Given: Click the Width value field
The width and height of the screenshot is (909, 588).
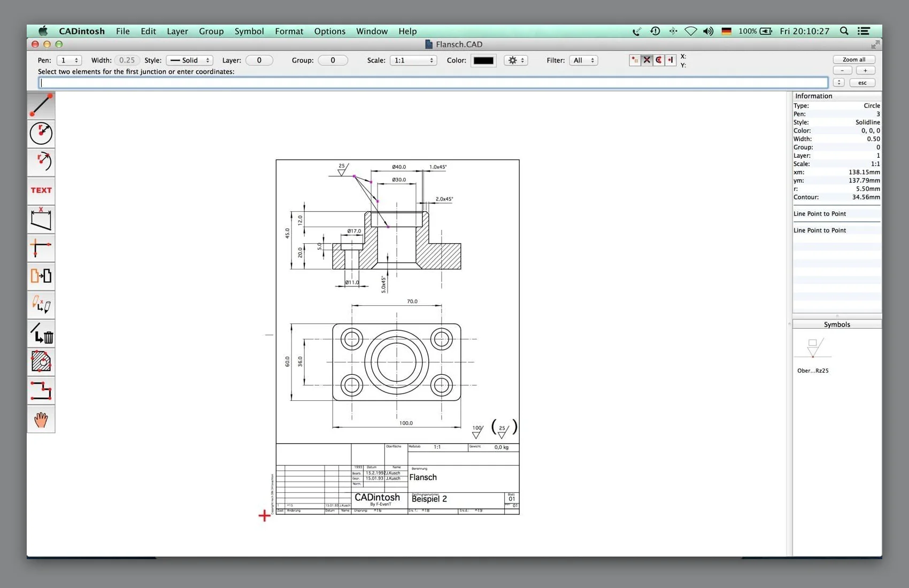Looking at the screenshot, I should pyautogui.click(x=127, y=60).
